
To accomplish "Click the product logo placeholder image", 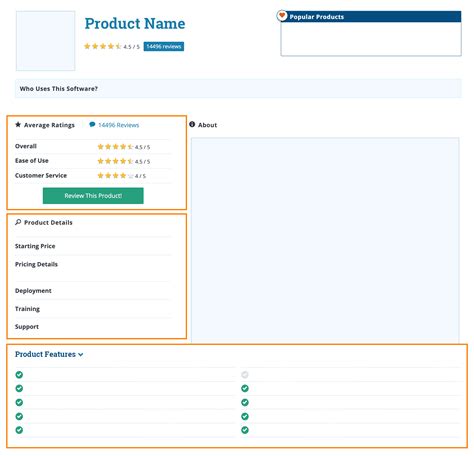I will coord(46,41).
